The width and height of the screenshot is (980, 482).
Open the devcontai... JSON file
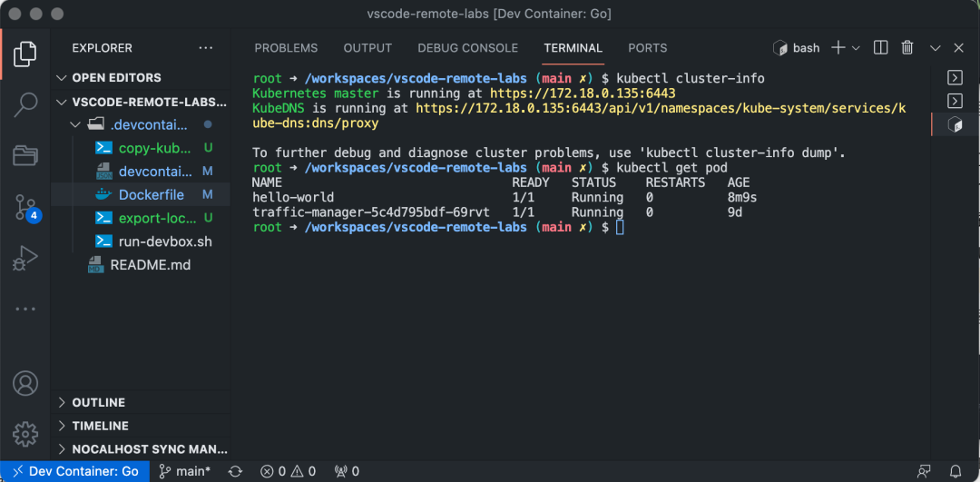pyautogui.click(x=141, y=172)
